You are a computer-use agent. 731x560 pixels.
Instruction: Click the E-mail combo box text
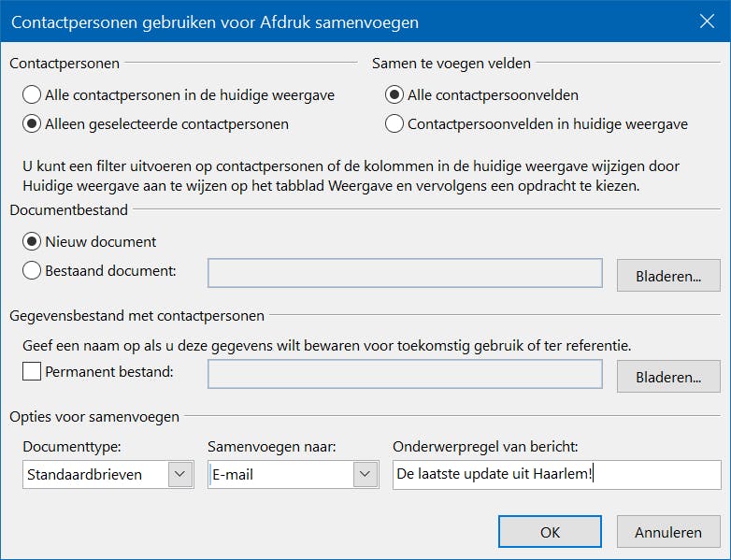[279, 474]
